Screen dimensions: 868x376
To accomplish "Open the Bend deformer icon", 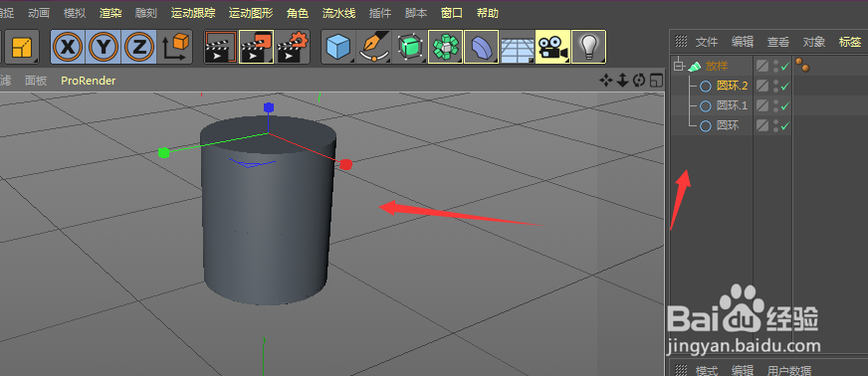I will [481, 47].
